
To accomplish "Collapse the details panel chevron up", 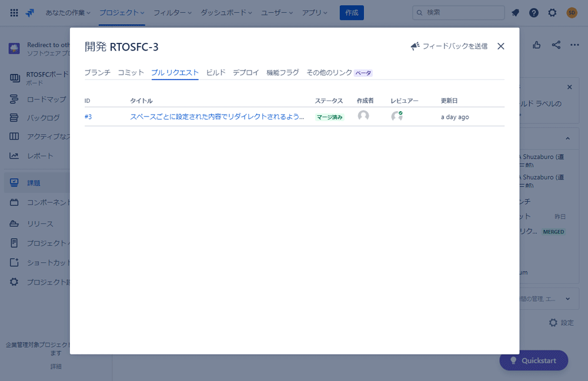I will 568,138.
